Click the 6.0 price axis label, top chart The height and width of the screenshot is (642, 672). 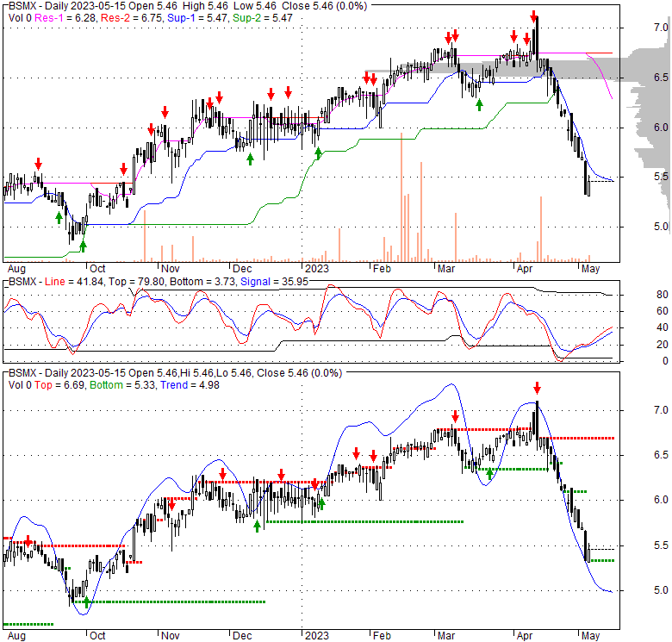[x=661, y=128]
